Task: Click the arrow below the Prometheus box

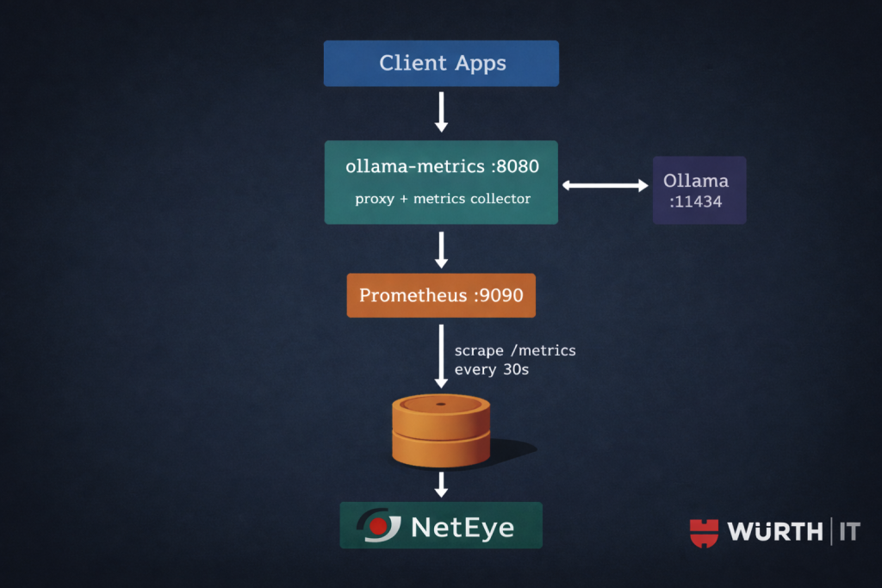Action: coord(441,355)
